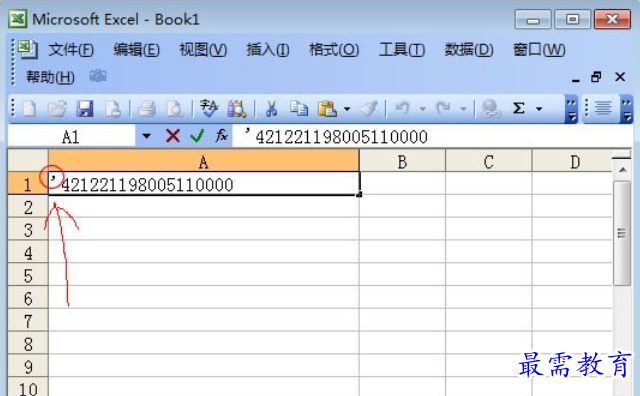Expand the AutoSum functions dropdown arrow

point(539,109)
